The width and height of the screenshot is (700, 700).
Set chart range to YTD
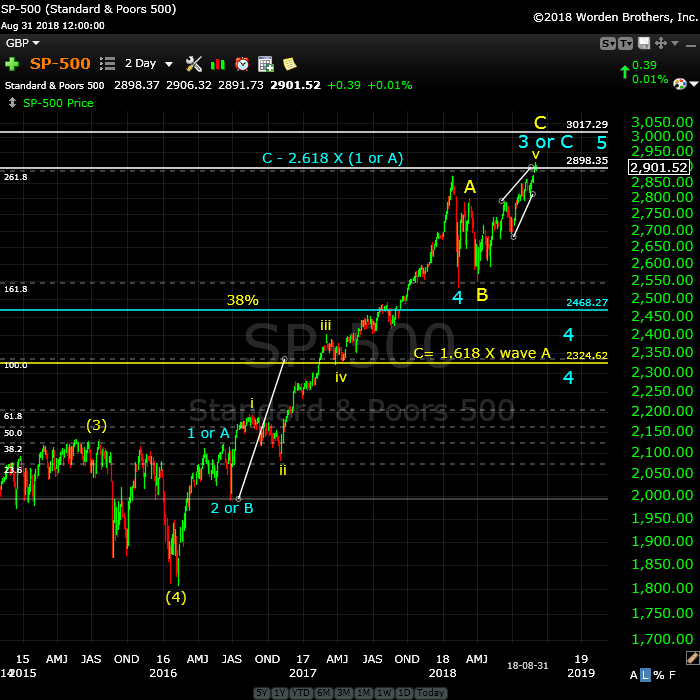301,693
